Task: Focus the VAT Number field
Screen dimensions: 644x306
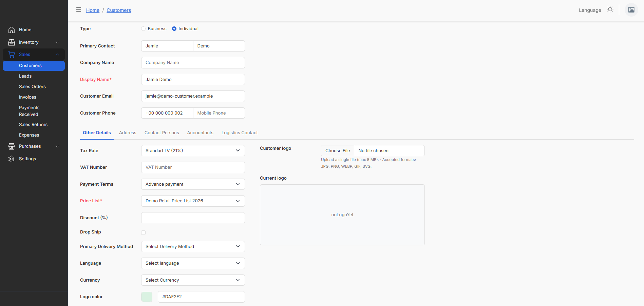Action: click(193, 167)
